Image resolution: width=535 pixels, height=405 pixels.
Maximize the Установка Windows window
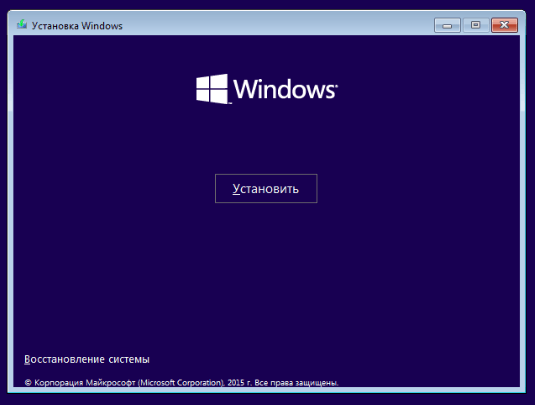(476, 25)
